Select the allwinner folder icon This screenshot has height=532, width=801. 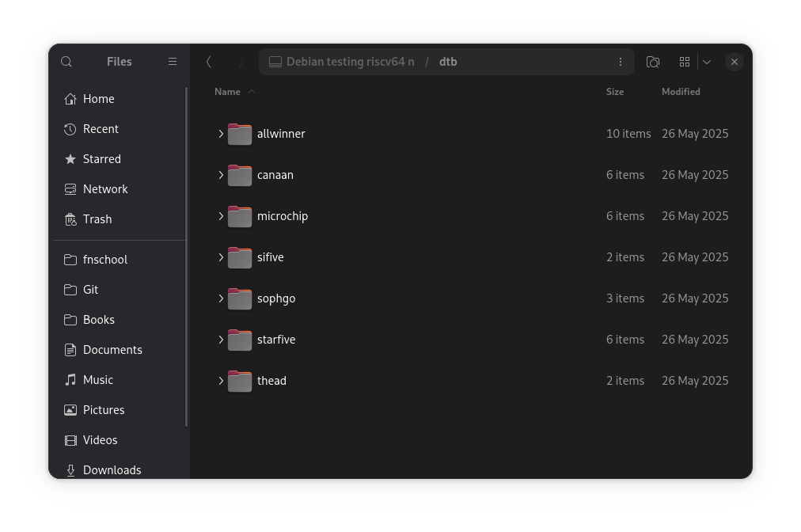click(x=240, y=134)
